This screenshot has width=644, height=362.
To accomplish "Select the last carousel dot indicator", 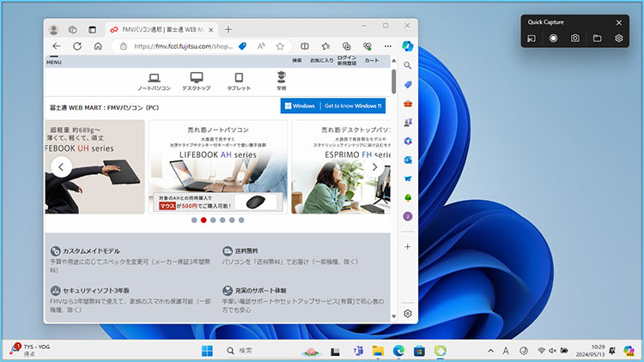I will pyautogui.click(x=241, y=220).
